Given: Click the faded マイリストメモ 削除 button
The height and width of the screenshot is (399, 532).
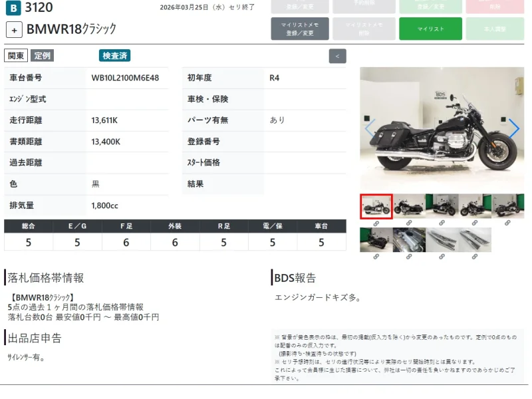Looking at the screenshot, I should (364, 29).
